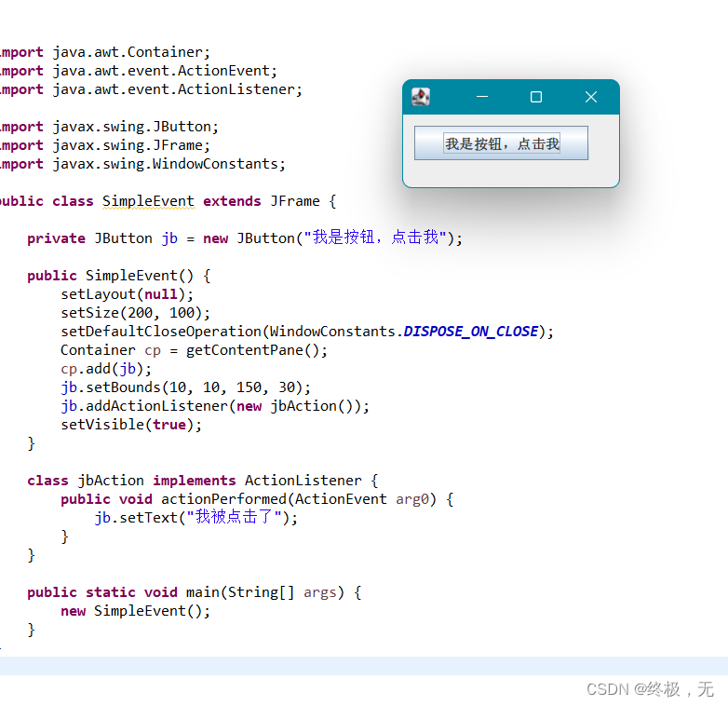Click the SimpleEvent class name in declaration
Screen dimensions: 728x706
tap(148, 201)
